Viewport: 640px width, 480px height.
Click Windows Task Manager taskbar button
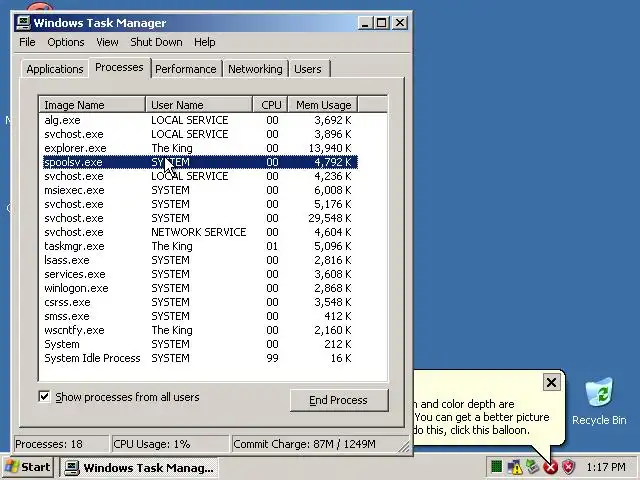point(139,467)
